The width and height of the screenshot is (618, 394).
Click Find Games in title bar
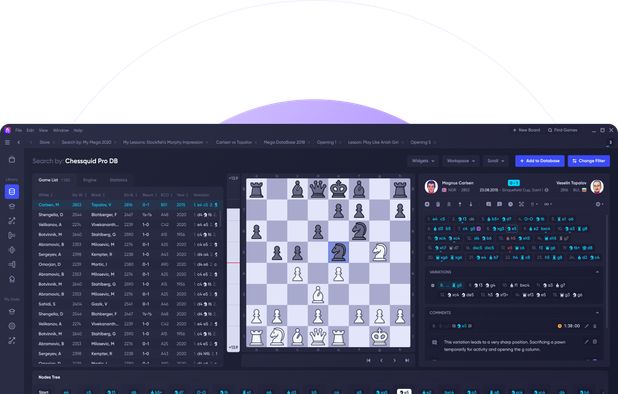pos(562,130)
